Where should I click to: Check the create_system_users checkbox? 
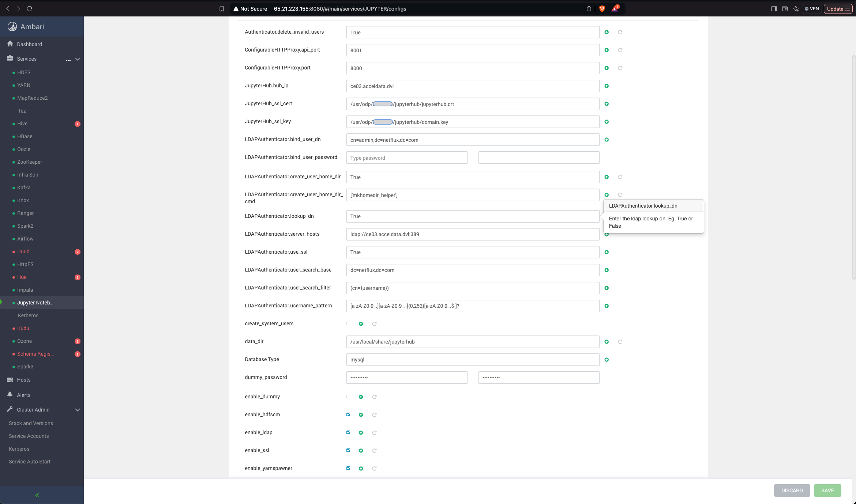pyautogui.click(x=348, y=323)
